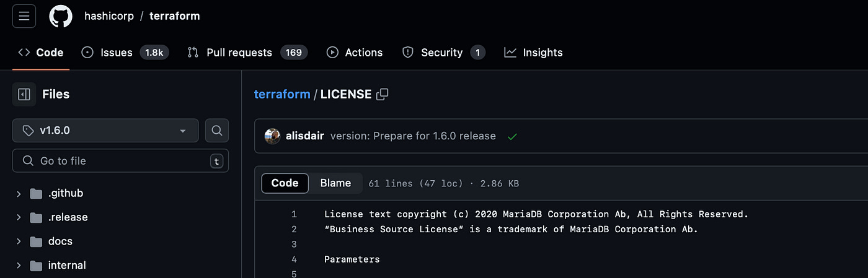Open the v1.6.0 tag dropdown
Image resolution: width=868 pixels, height=278 pixels.
(x=105, y=131)
